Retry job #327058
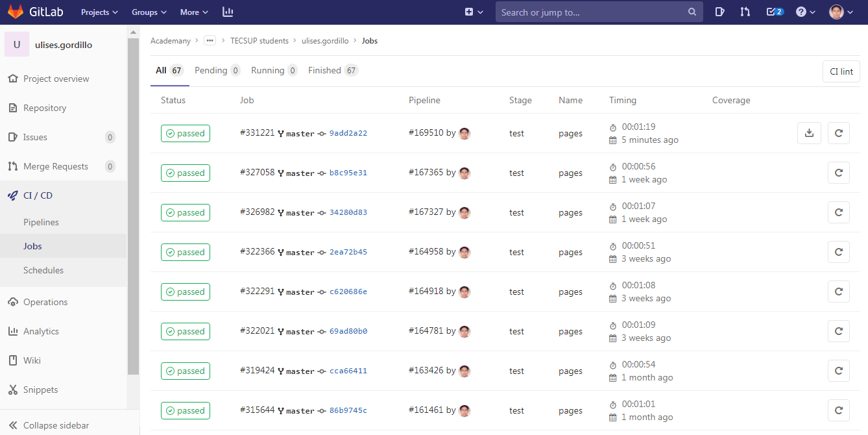The width and height of the screenshot is (868, 435). pos(839,173)
